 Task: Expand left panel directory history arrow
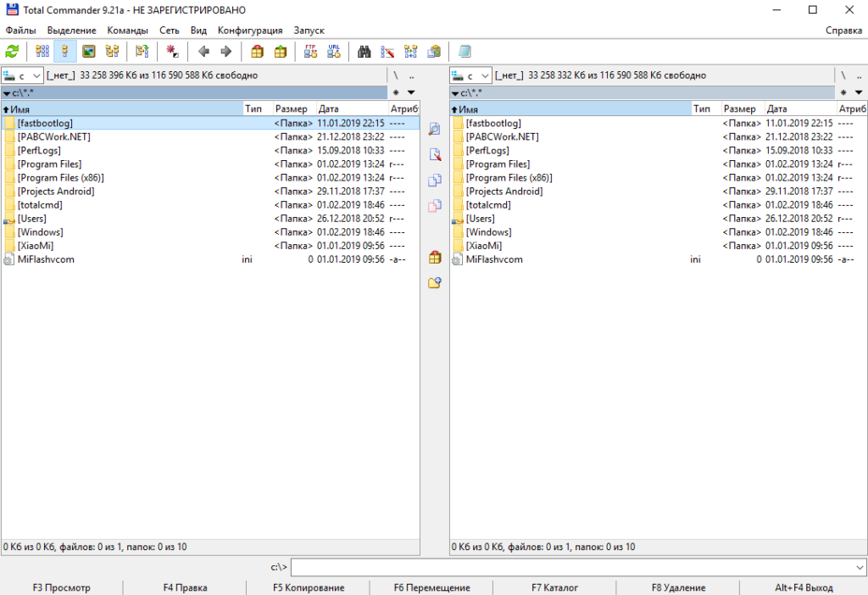411,92
